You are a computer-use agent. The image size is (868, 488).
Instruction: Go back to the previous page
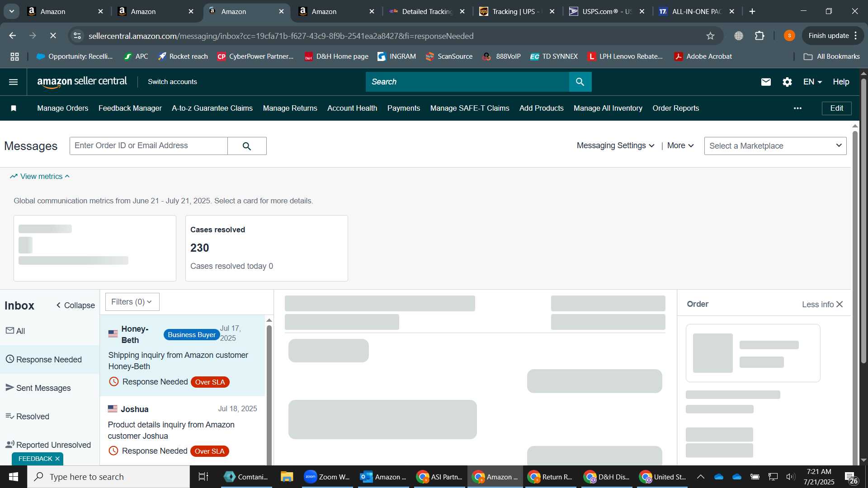pos(13,36)
